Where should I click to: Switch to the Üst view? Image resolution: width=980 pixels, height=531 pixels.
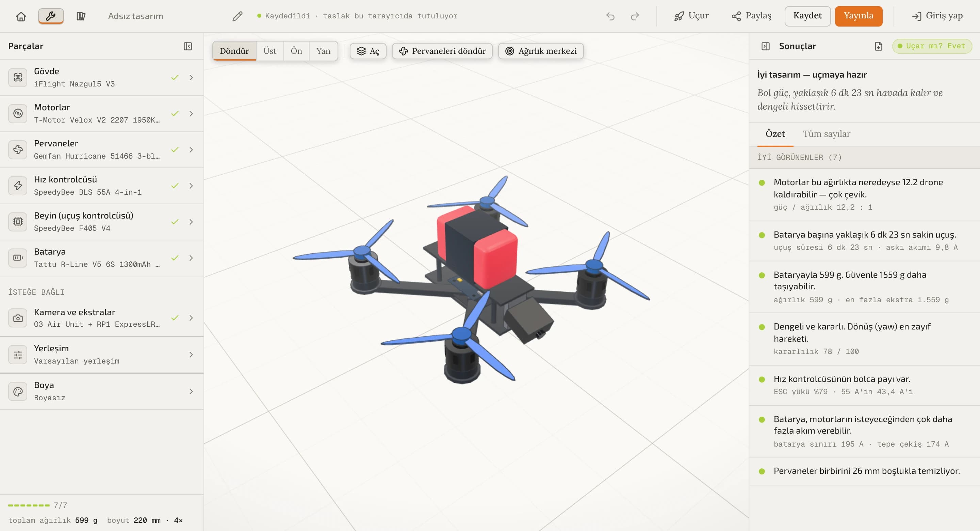coord(270,51)
